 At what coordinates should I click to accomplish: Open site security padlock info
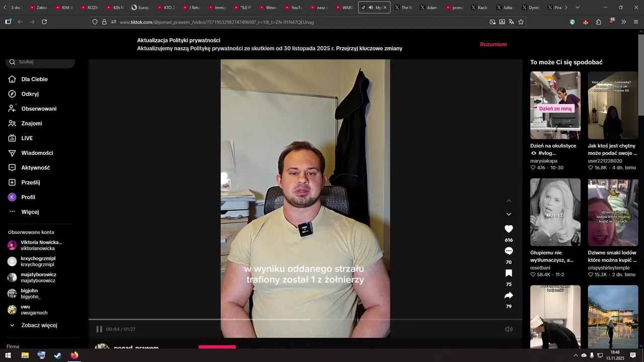point(104,22)
